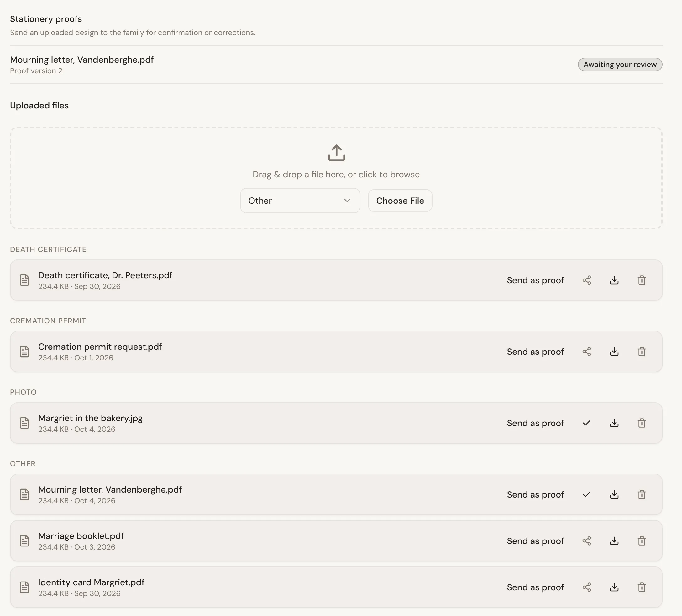Viewport: 682px width, 616px height.
Task: Click document icon beside Identity card Margriet.pdf
Action: pyautogui.click(x=24, y=587)
